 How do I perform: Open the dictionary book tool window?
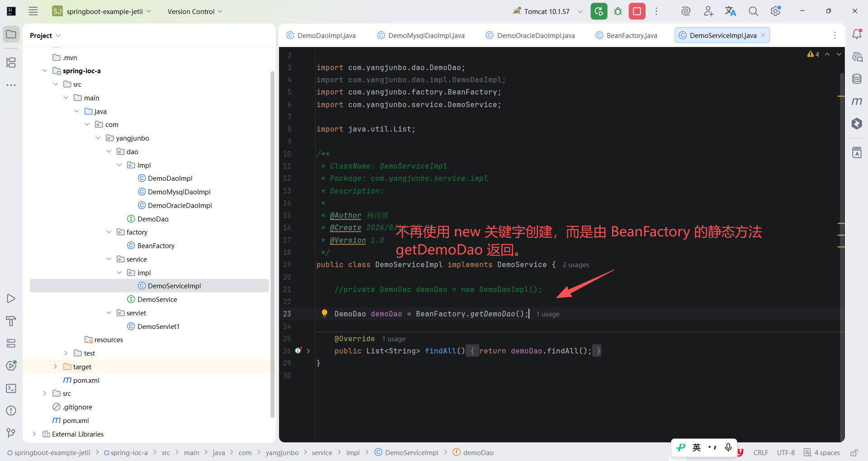pos(857,153)
